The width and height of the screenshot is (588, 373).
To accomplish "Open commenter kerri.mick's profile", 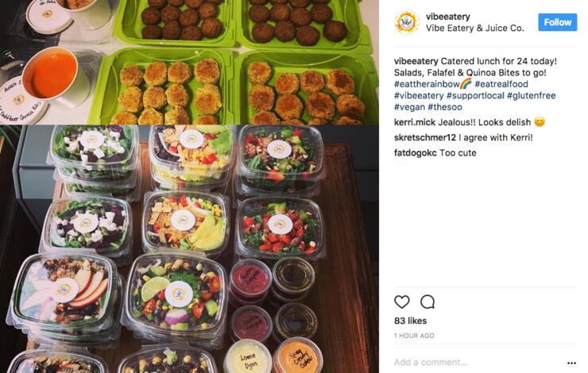I will (415, 122).
